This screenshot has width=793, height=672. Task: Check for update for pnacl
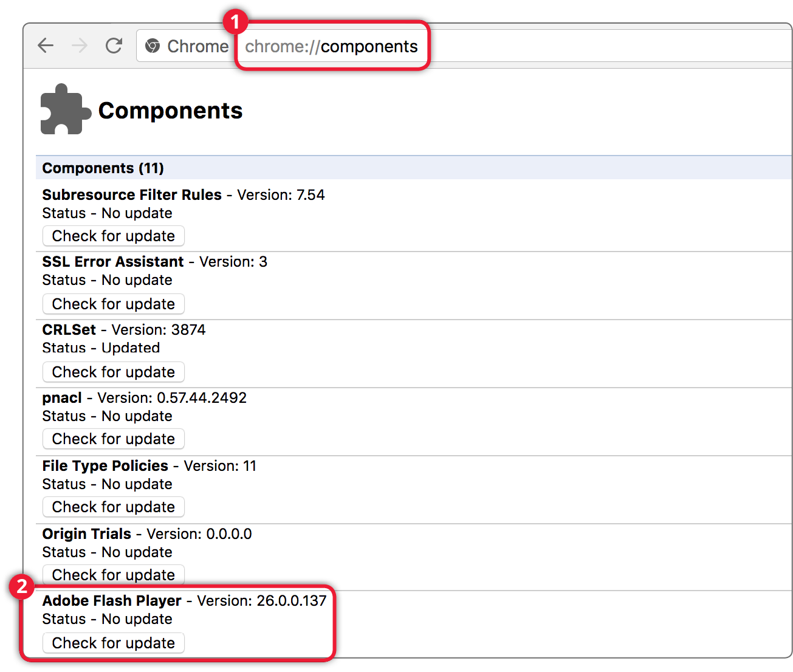(x=114, y=439)
